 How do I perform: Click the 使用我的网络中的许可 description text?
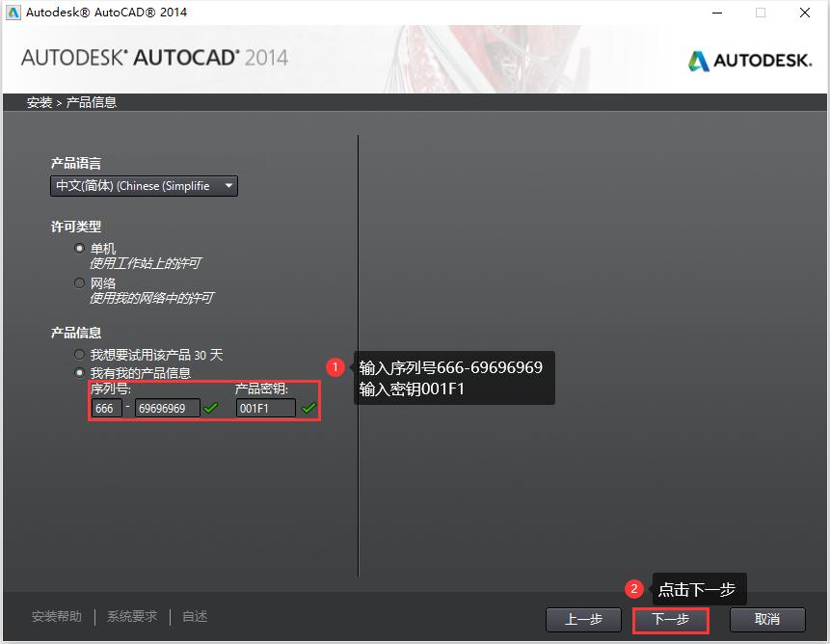pyautogui.click(x=151, y=299)
